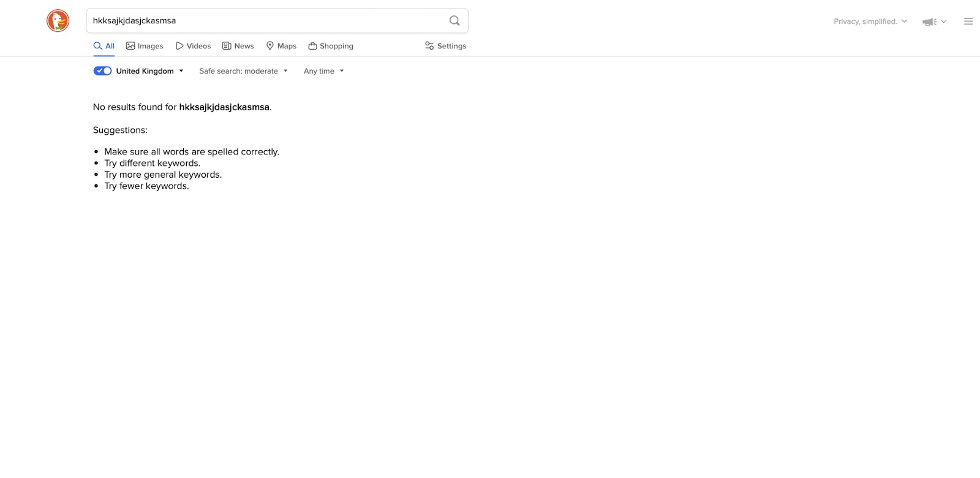Image resolution: width=980 pixels, height=478 pixels.
Task: Select the All results tab
Action: (104, 46)
